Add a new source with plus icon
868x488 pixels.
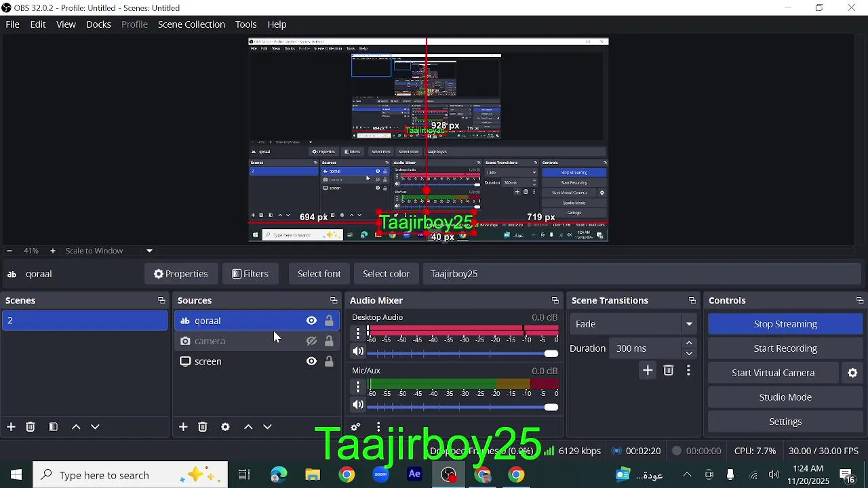pyautogui.click(x=183, y=427)
